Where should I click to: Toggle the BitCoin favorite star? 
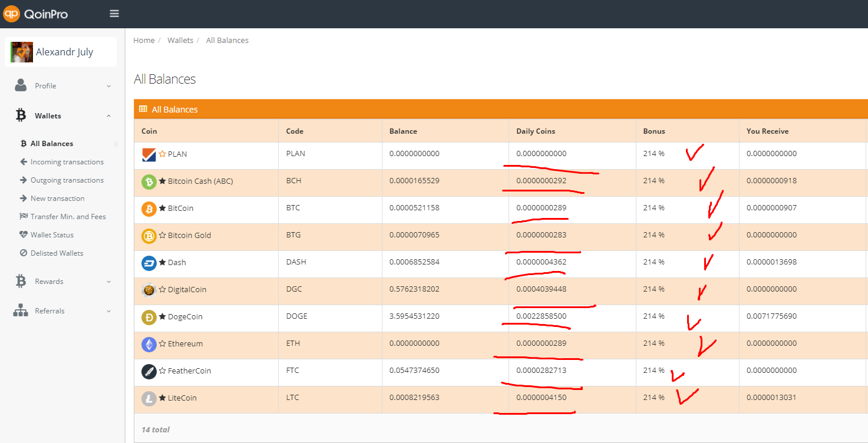coord(162,208)
